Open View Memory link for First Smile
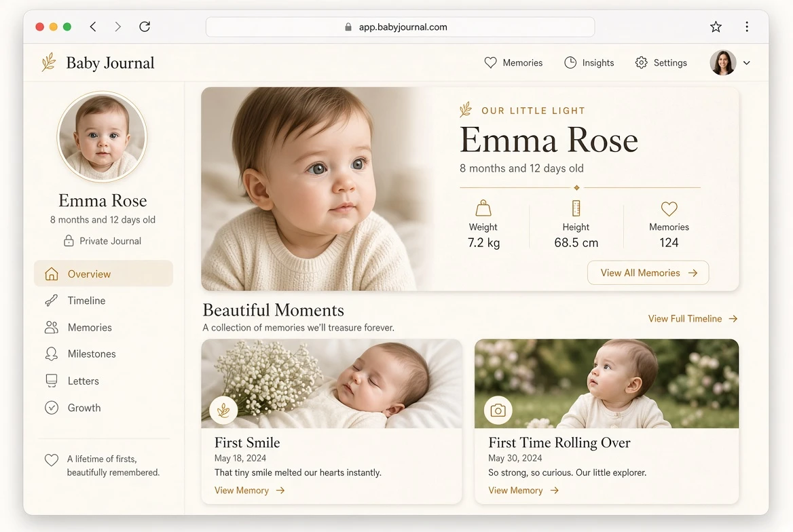The width and height of the screenshot is (793, 532). 250,491
